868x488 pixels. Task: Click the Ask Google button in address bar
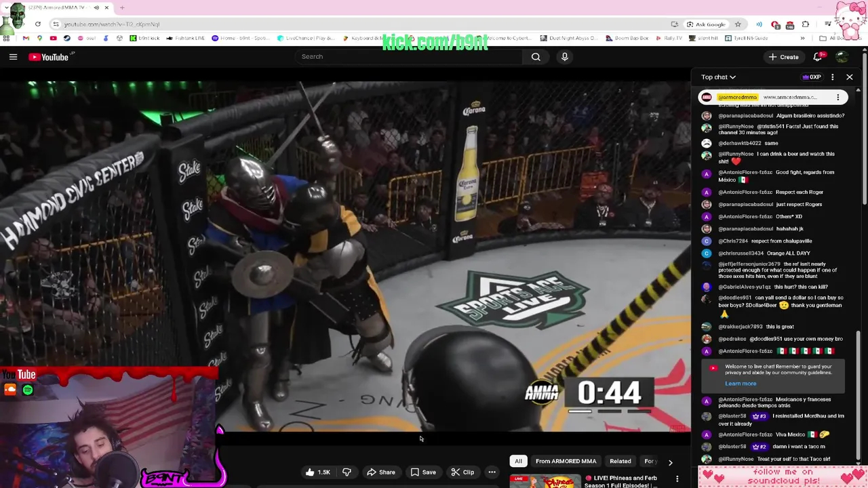[706, 24]
